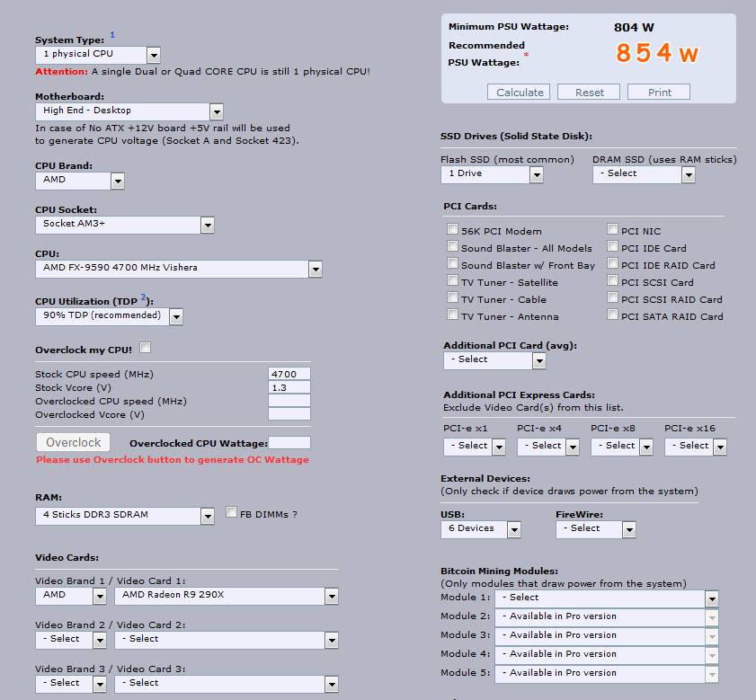
Task: Click Module 2 Available in Pro version field
Action: (607, 617)
